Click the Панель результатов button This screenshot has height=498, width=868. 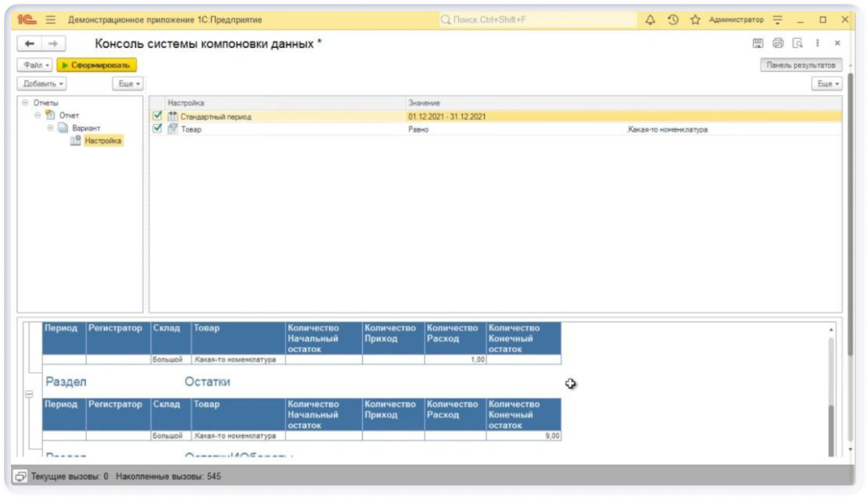[801, 65]
